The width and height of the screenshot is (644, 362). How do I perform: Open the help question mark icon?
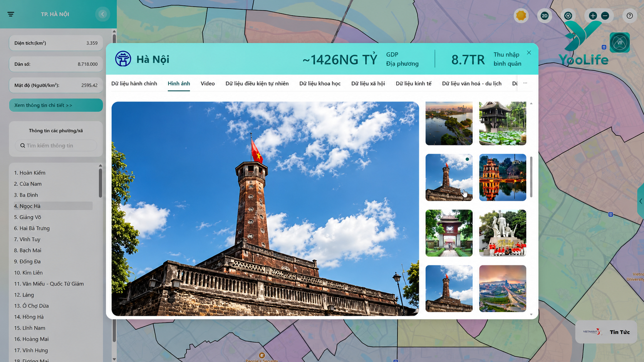coord(630,16)
